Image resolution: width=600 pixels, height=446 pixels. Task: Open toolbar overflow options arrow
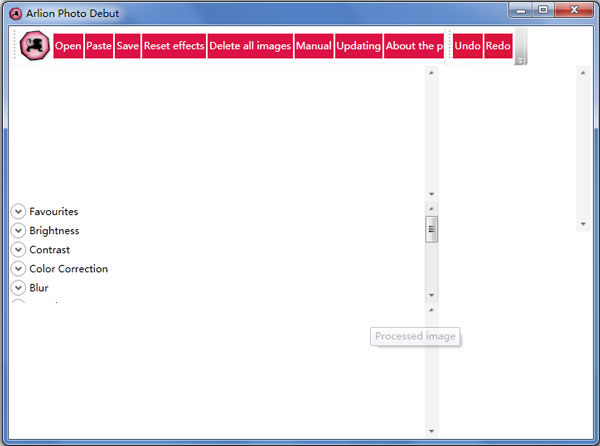(x=520, y=60)
